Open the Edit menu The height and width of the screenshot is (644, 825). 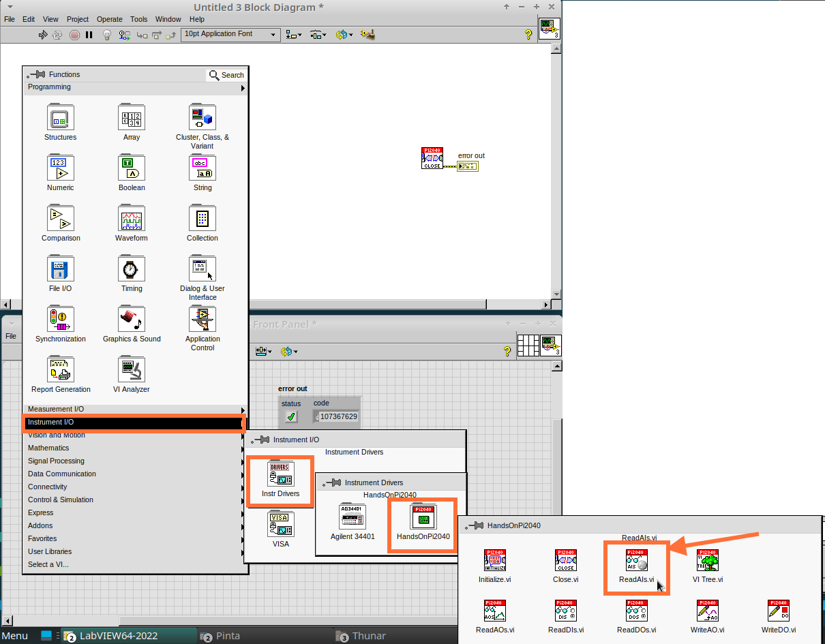point(29,19)
